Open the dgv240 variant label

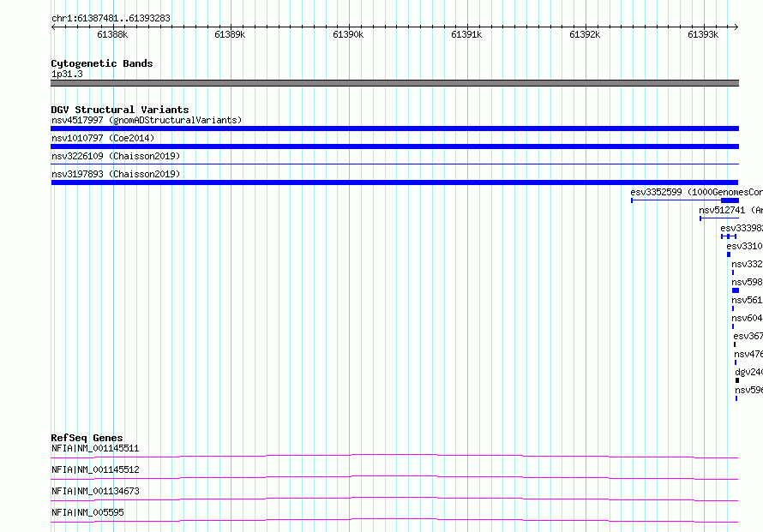point(749,372)
